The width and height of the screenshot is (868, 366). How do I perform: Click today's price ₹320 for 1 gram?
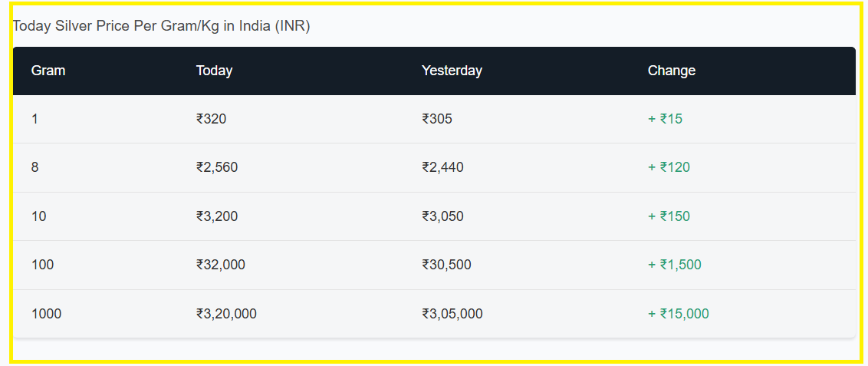[x=211, y=119]
